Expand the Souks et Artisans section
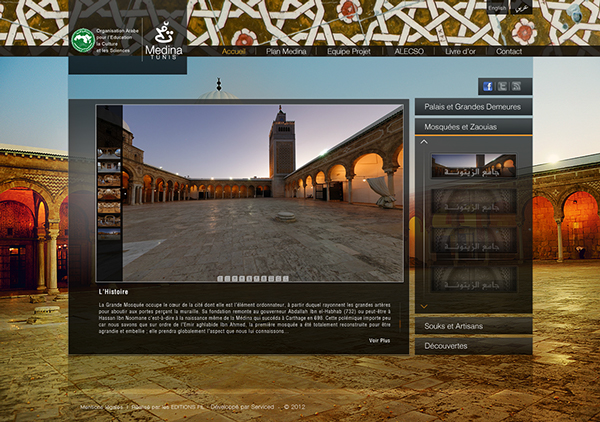The width and height of the screenshot is (600, 422). pos(473,326)
